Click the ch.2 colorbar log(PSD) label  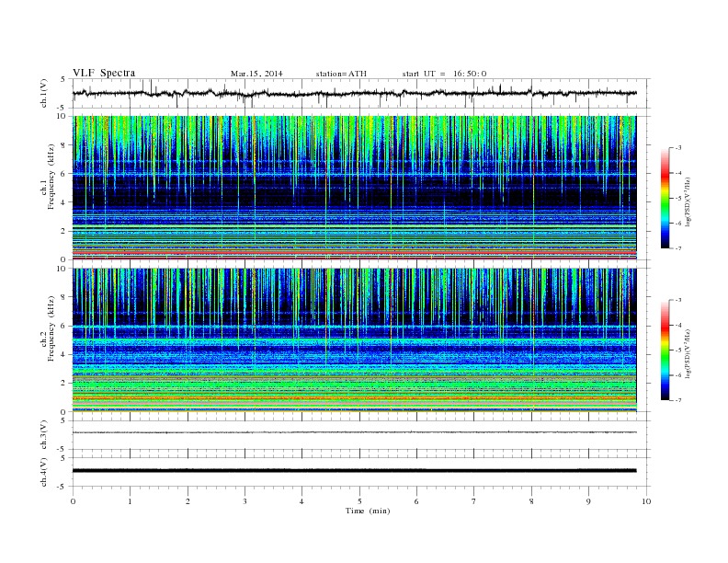[688, 353]
